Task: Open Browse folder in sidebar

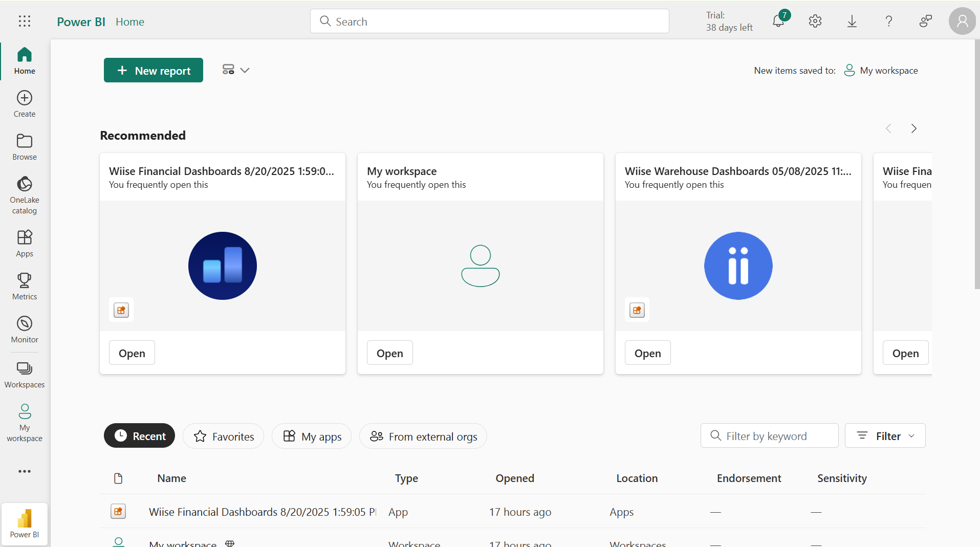Action: [25, 147]
